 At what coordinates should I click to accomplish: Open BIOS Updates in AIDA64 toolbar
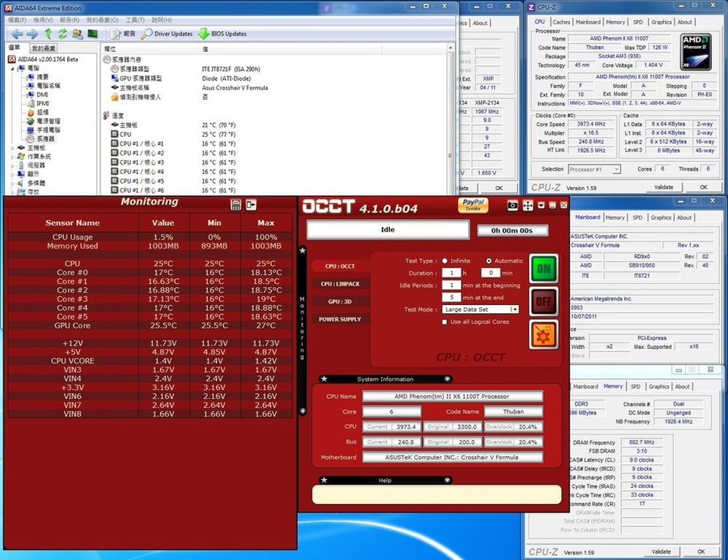(222, 33)
